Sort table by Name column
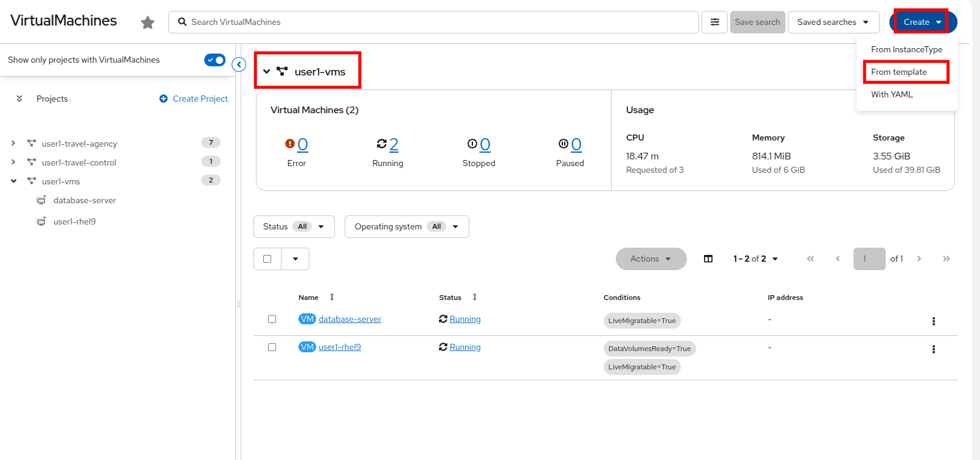This screenshot has width=980, height=460. click(332, 297)
